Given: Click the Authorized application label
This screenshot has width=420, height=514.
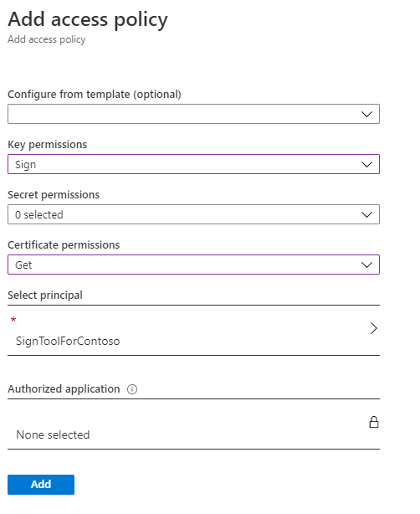Looking at the screenshot, I should pos(64,389).
